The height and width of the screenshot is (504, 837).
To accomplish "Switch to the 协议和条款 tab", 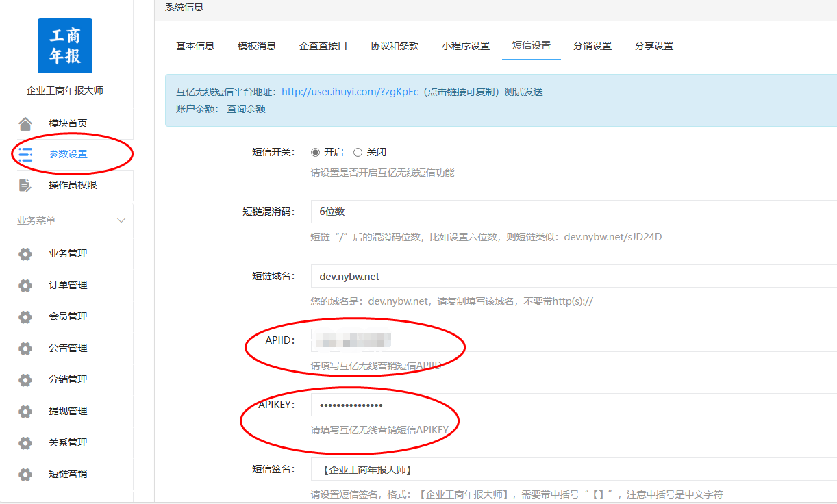I will [x=395, y=46].
